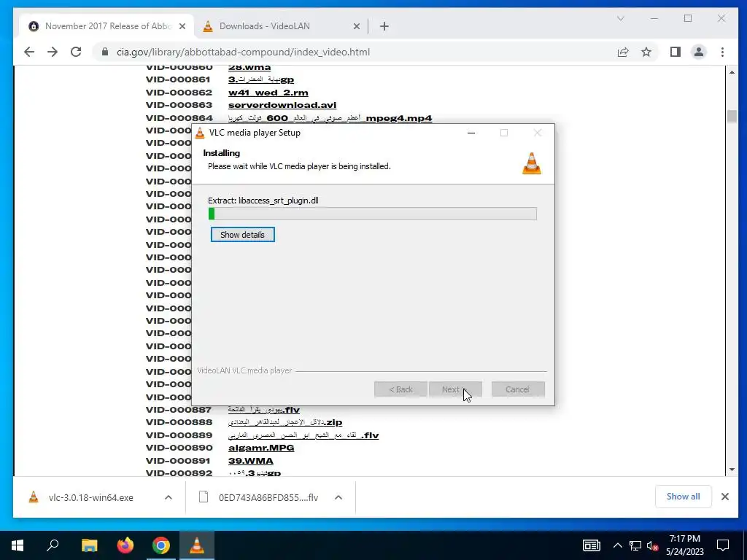Click the VLC cone in setup header
This screenshot has height=560, width=747.
point(531,163)
